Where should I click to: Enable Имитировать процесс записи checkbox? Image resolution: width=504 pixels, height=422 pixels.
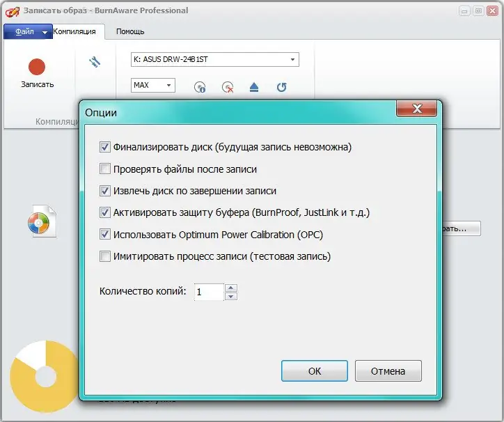(105, 256)
